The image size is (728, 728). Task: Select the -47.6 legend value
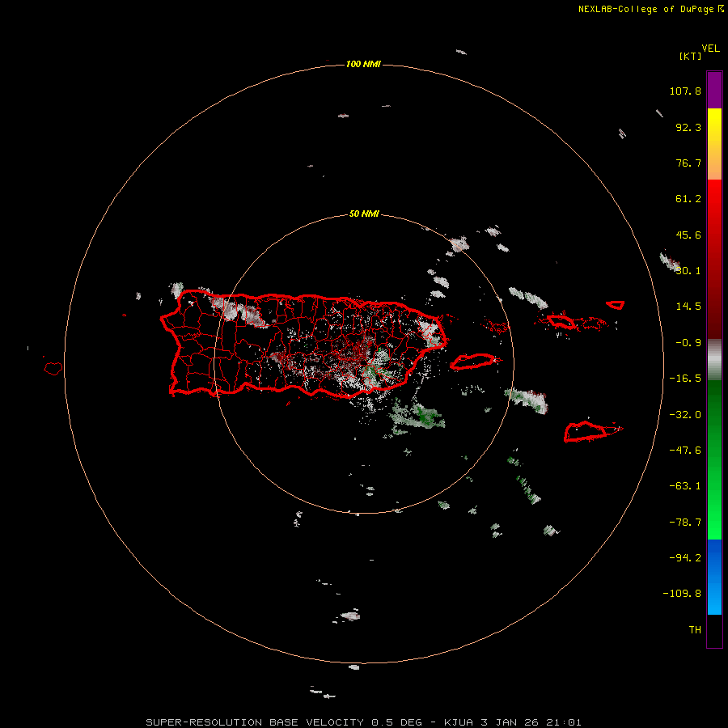pos(685,451)
